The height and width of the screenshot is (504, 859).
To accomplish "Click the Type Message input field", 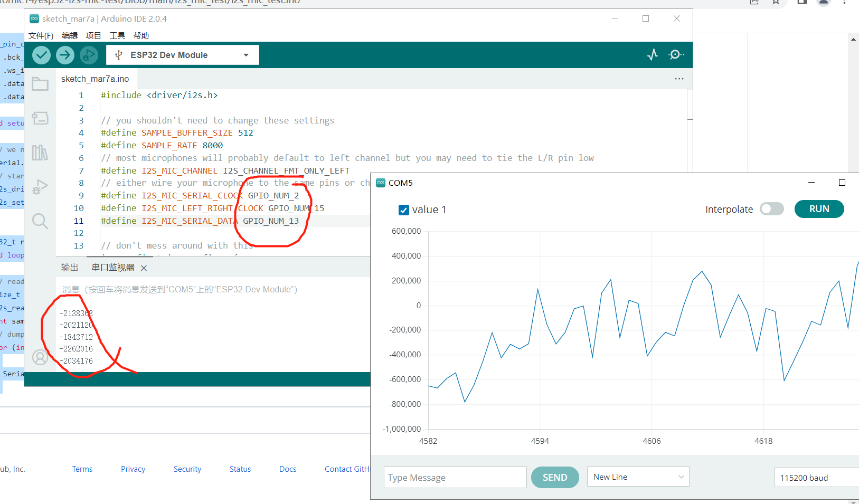I will click(x=455, y=477).
